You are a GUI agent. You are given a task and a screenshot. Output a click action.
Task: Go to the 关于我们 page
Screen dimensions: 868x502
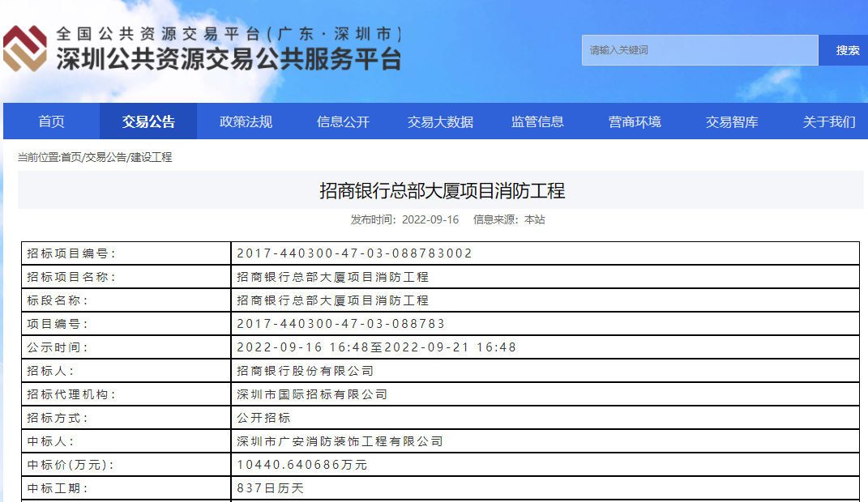pyautogui.click(x=828, y=121)
